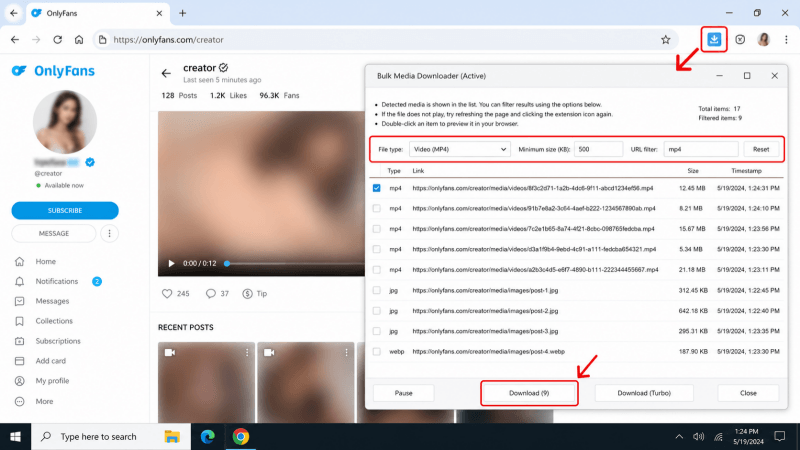This screenshot has height=450, width=800.
Task: Check the post-4.webp item
Action: (377, 351)
